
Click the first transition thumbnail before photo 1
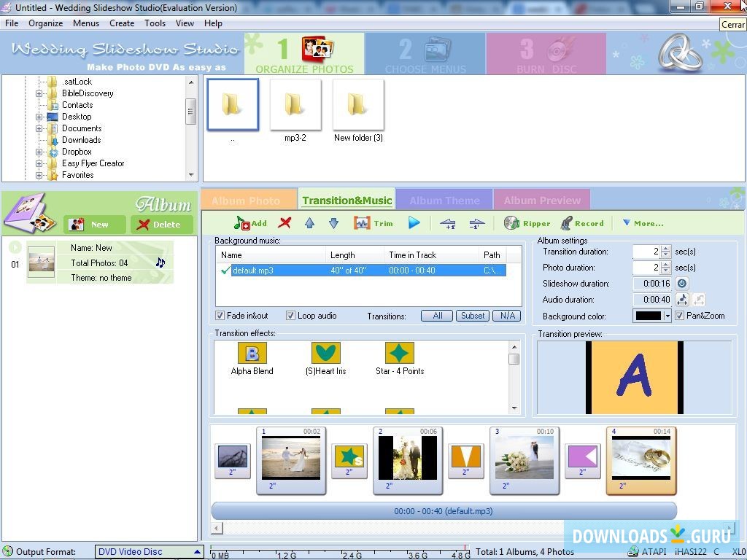(233, 461)
